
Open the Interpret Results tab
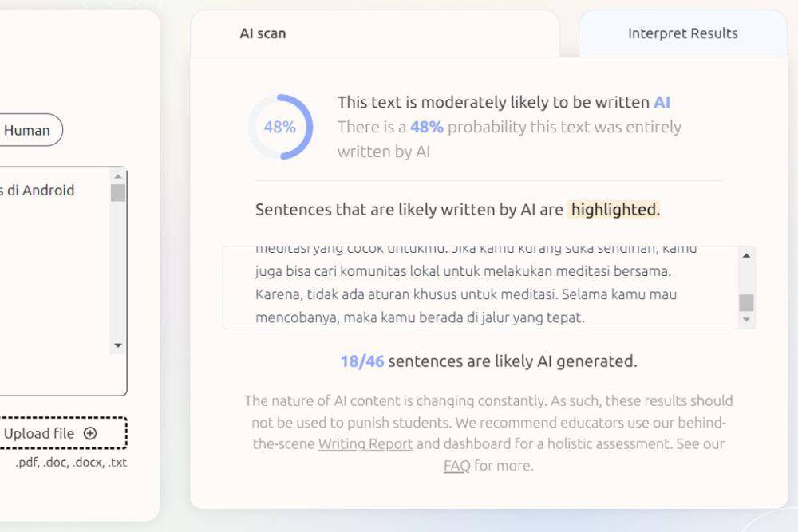coord(682,33)
